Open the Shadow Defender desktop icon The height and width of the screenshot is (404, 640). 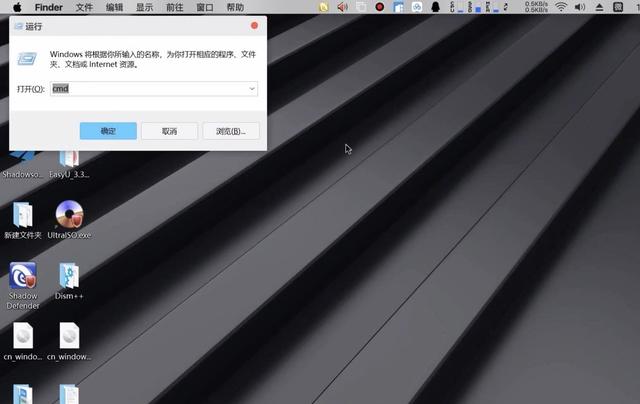pyautogui.click(x=22, y=277)
